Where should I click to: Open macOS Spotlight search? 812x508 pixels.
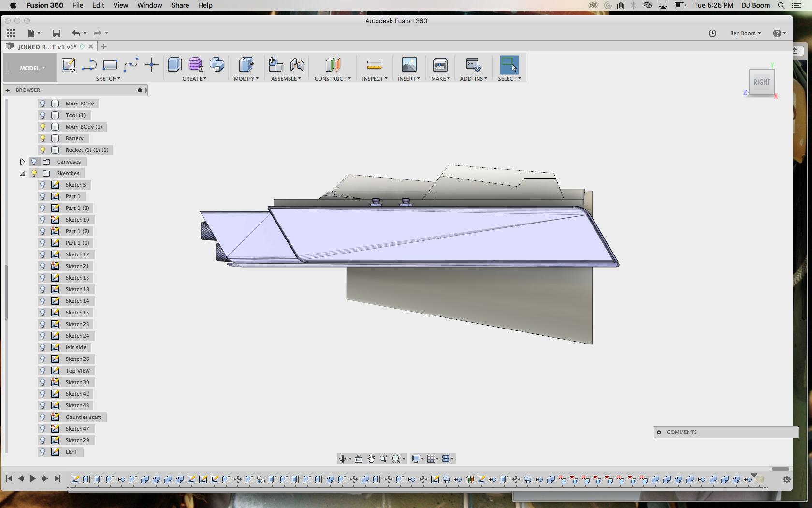tap(781, 5)
